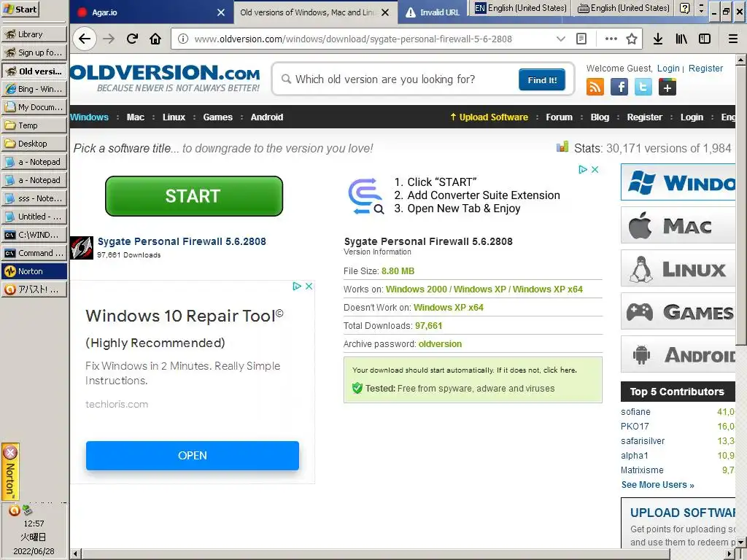Switch to Norton taskbar item
This screenshot has height=560, width=747.
pyautogui.click(x=34, y=271)
